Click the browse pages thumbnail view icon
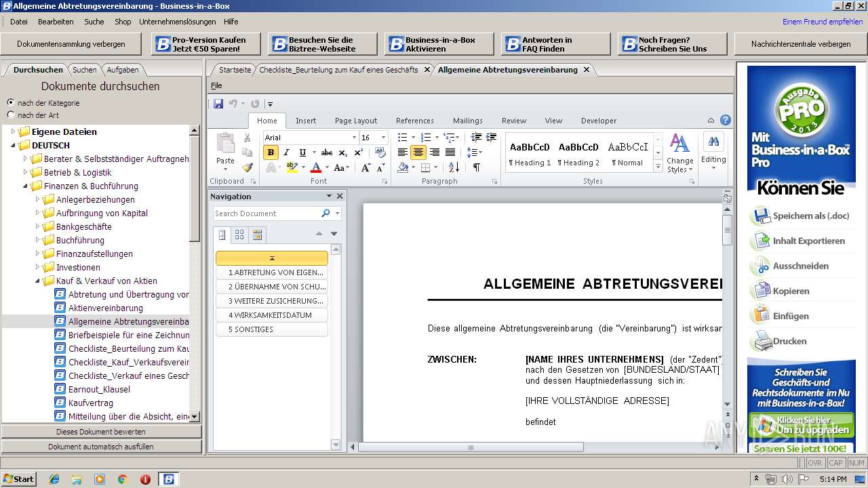Image resolution: width=868 pixels, height=488 pixels. [239, 235]
